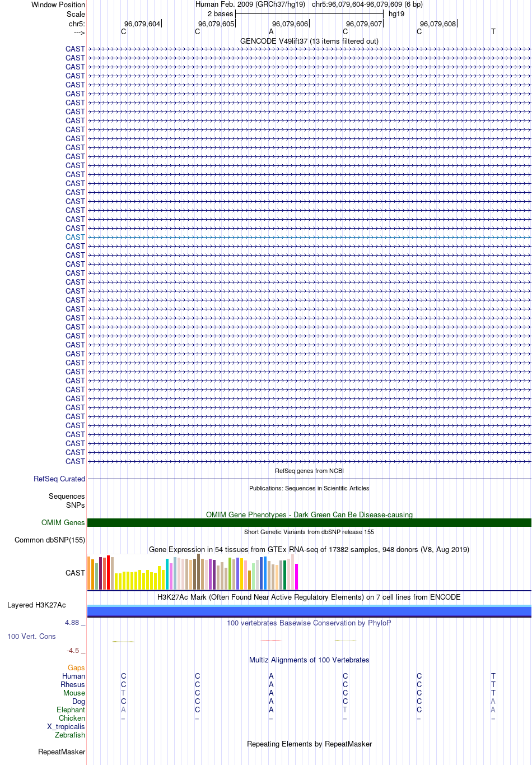Click the 'Chicken' species label
532x765 pixels.
pos(72,718)
